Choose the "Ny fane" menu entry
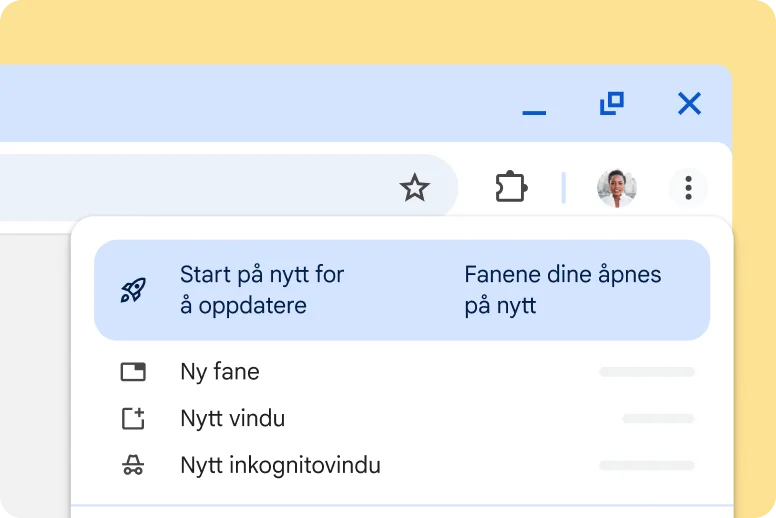Screen dimensions: 776x518 tap(220, 372)
